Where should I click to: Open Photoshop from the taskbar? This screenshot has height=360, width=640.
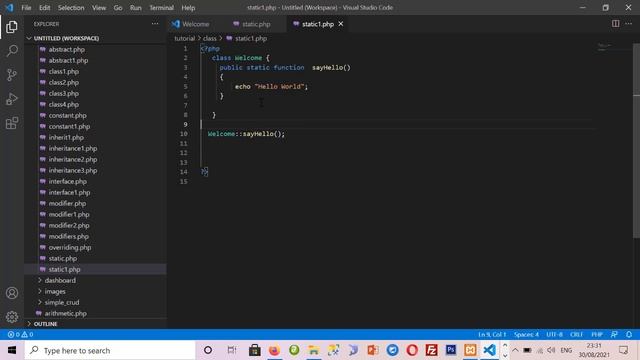click(451, 350)
